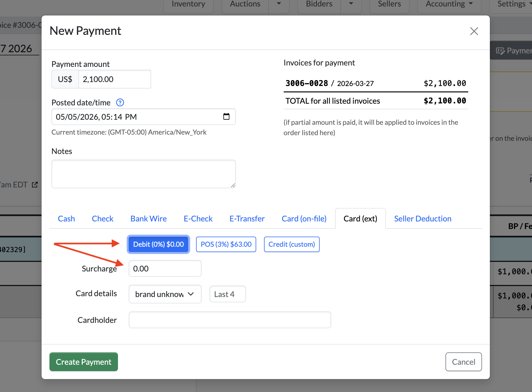Select Credit (custom) surcharge option

tap(292, 244)
